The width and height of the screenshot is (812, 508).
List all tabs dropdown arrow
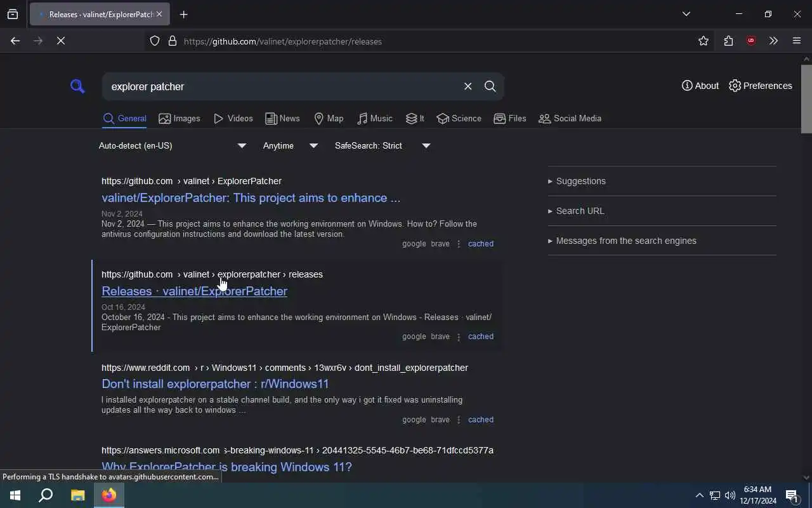click(686, 14)
